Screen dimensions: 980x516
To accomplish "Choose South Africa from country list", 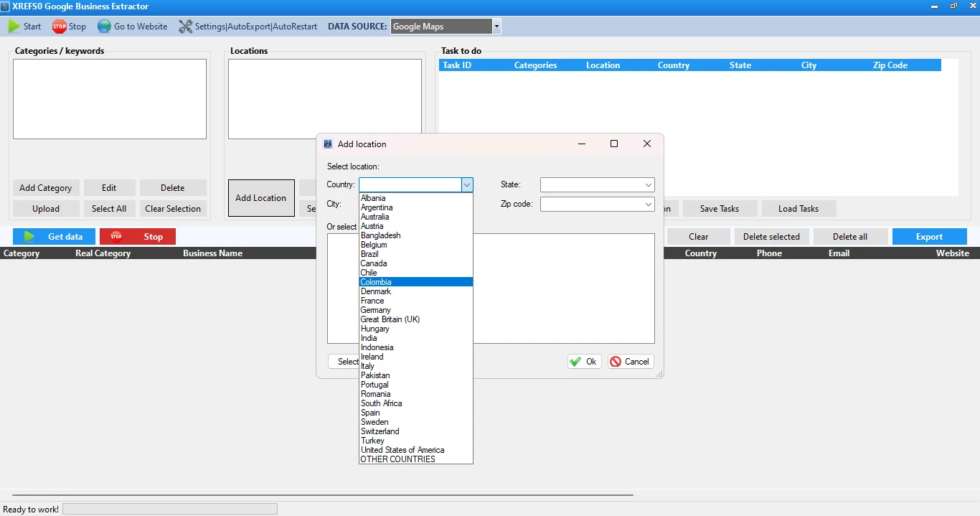I will pos(415,403).
